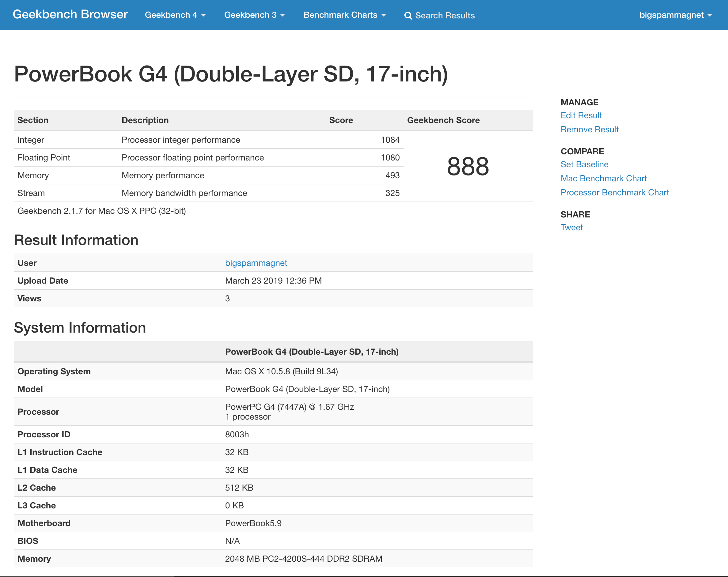Click the 2048 MB memory value
728x577 pixels.
[304, 559]
